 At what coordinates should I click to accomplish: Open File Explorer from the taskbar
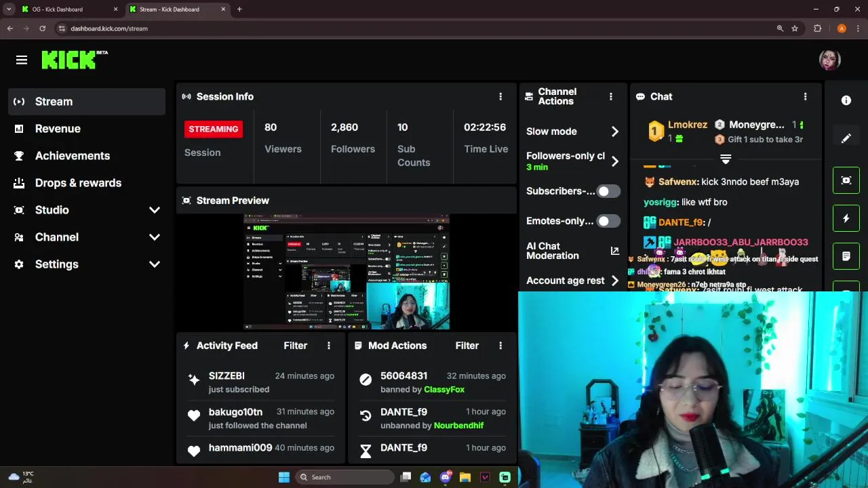pyautogui.click(x=465, y=477)
